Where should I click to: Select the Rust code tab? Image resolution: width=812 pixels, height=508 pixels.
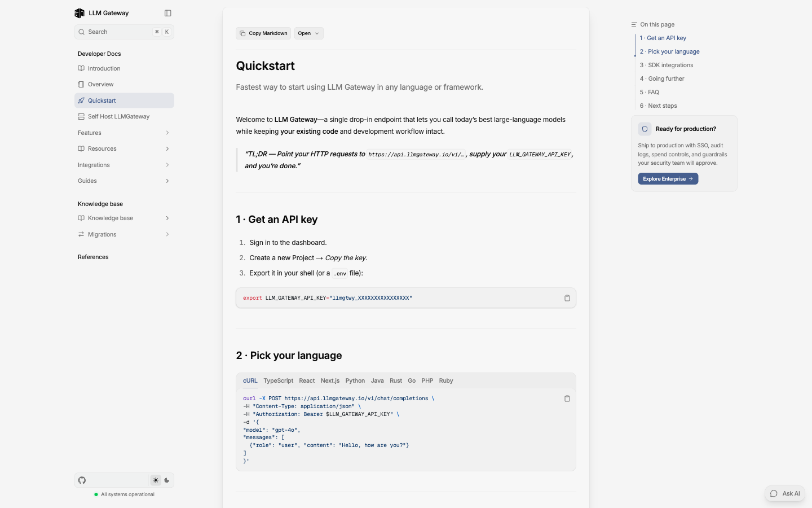click(x=396, y=381)
